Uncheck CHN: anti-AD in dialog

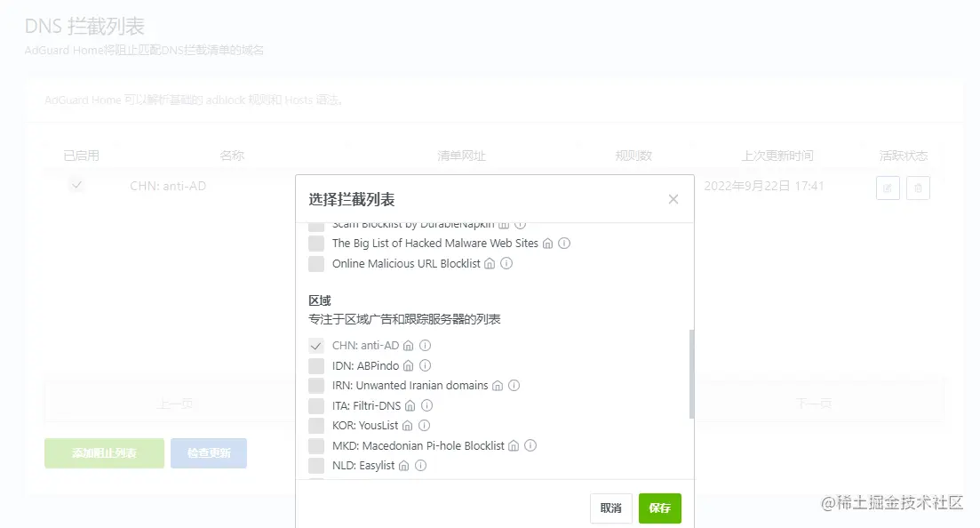click(316, 345)
